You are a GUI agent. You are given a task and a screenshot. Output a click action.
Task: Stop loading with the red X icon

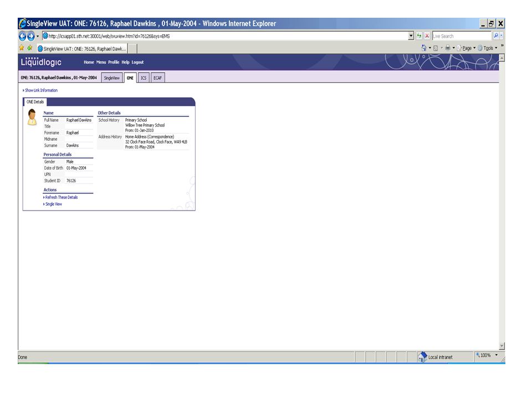[427, 36]
